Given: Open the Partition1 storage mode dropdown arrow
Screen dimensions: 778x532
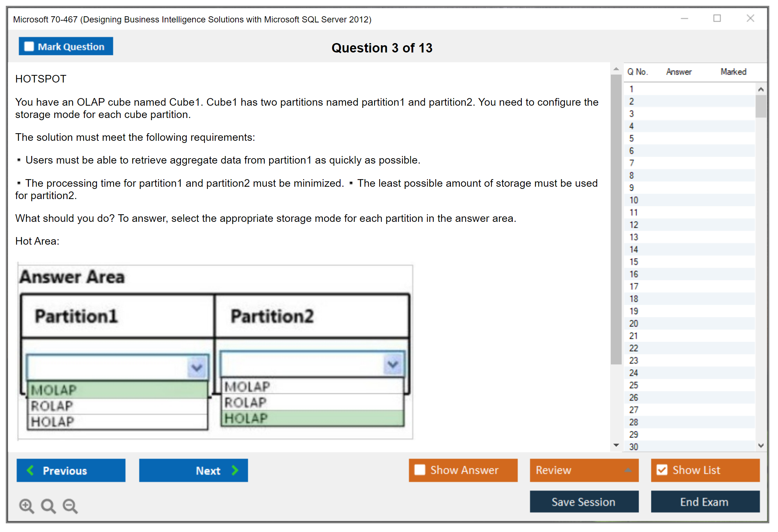Looking at the screenshot, I should coord(196,368).
